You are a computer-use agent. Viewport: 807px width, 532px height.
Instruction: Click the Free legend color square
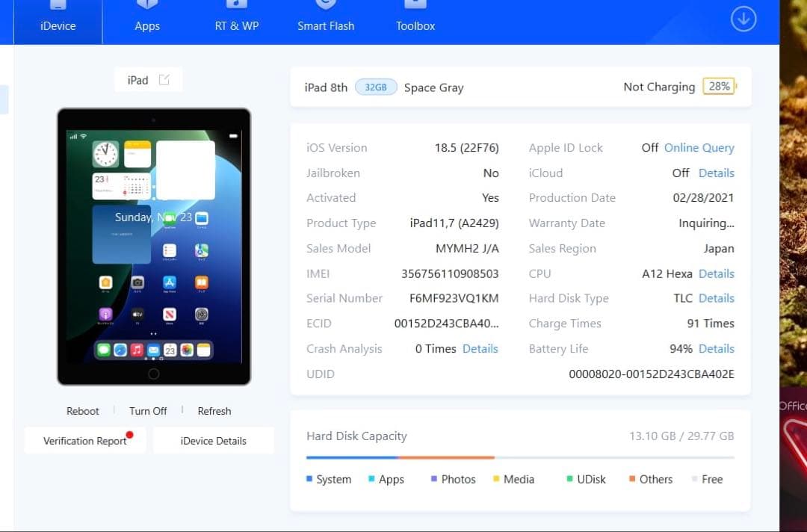[694, 479]
